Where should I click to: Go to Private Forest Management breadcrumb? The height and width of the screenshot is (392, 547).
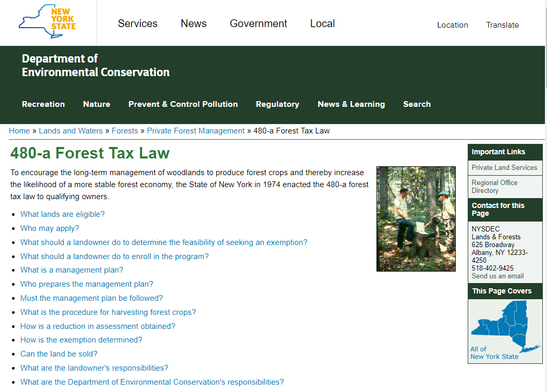click(196, 131)
